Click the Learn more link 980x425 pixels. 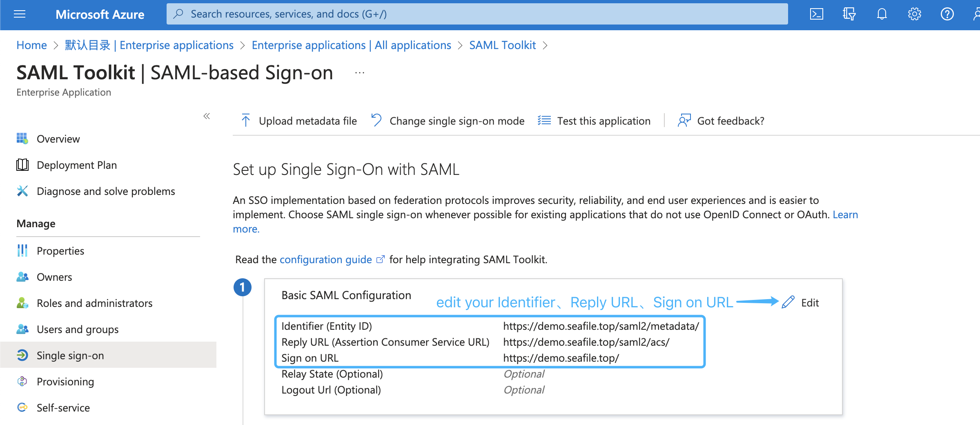coord(846,214)
